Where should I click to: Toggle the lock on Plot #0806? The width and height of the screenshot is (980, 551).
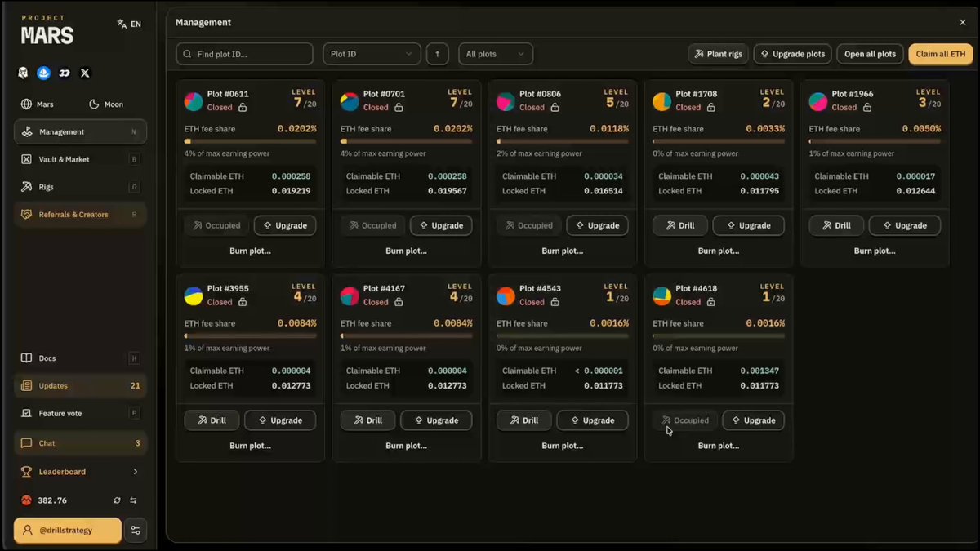click(555, 108)
